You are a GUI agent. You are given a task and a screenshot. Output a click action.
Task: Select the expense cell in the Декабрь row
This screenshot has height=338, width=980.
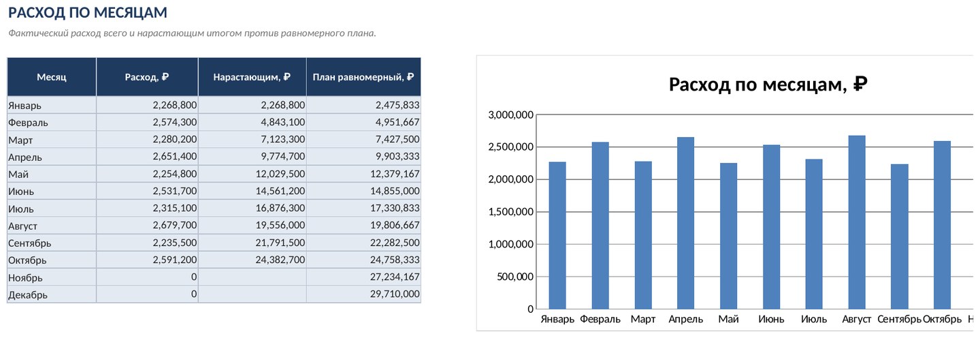[147, 294]
